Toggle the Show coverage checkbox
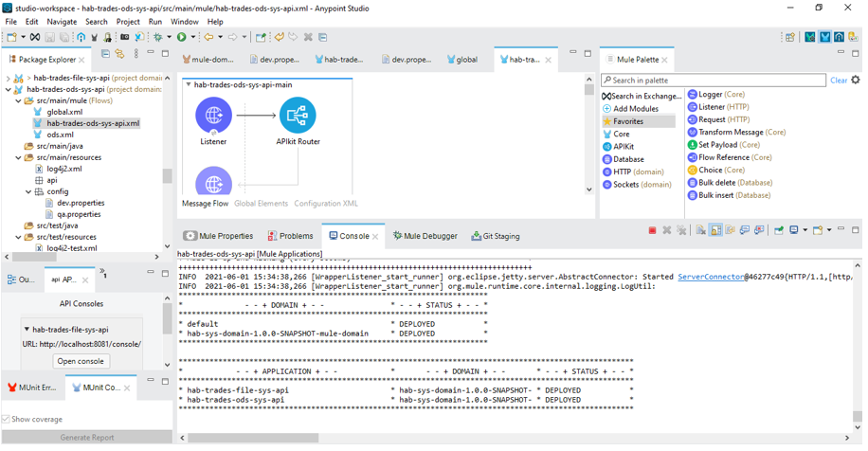Image resolution: width=868 pixels, height=451 pixels. [x=6, y=419]
